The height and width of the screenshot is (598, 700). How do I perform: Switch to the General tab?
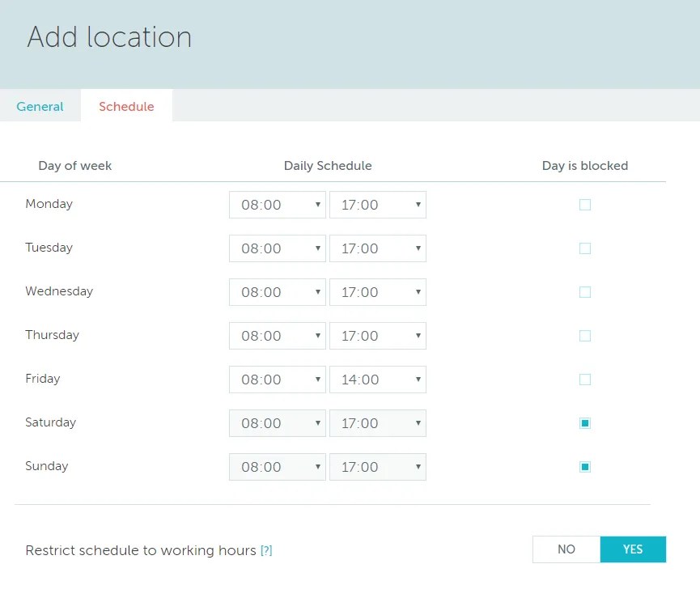pos(40,106)
